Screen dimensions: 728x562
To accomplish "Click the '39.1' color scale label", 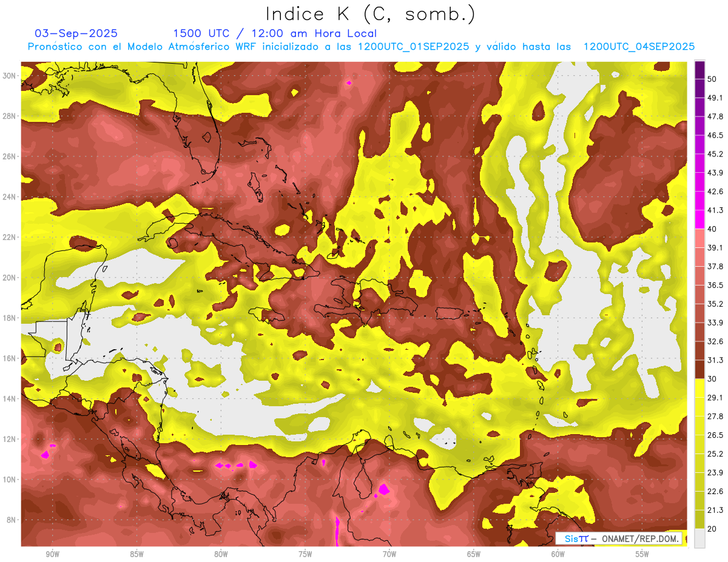I will (x=715, y=248).
